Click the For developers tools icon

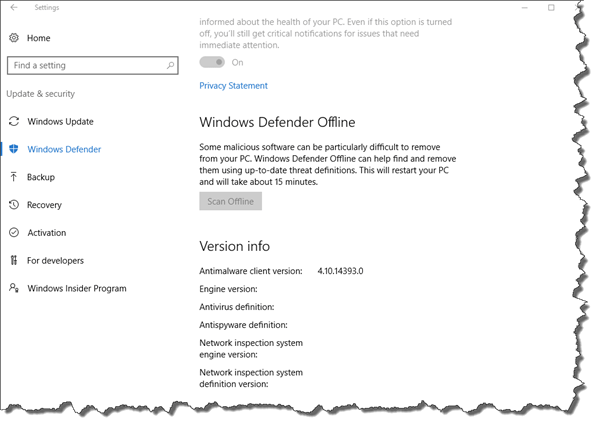(x=14, y=260)
